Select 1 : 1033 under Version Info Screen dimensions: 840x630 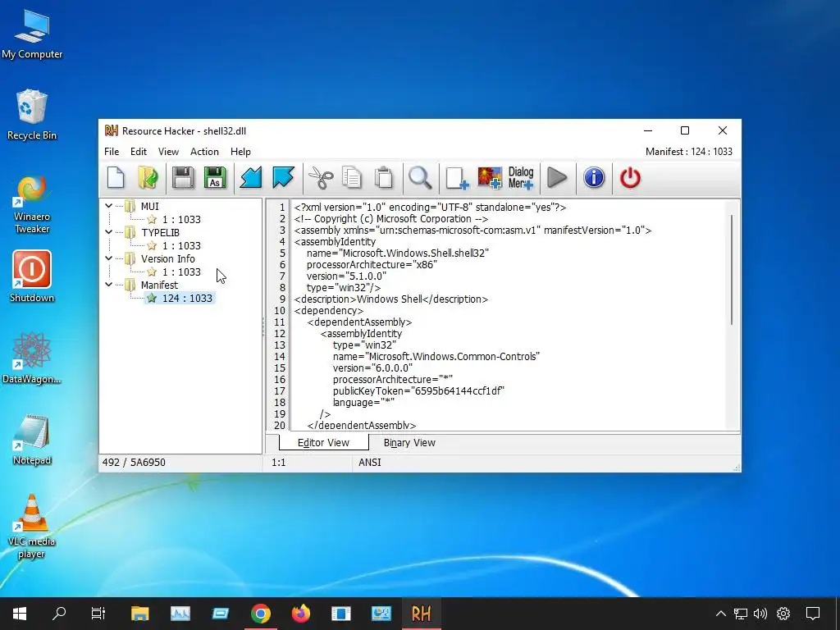click(181, 272)
